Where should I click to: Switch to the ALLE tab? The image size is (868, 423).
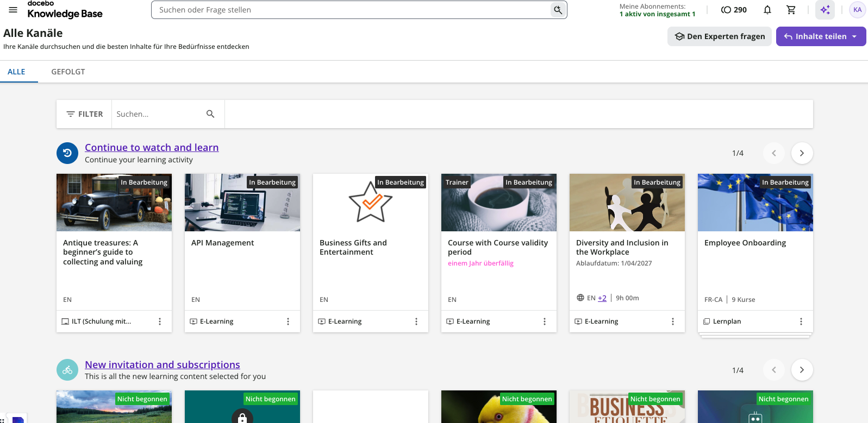[16, 72]
